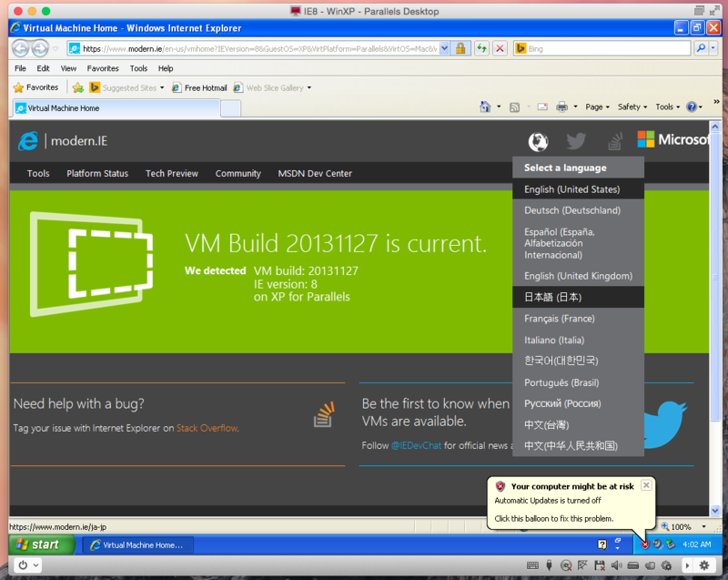The height and width of the screenshot is (580, 728).
Task: Focus the address bar URL field
Action: 253,48
